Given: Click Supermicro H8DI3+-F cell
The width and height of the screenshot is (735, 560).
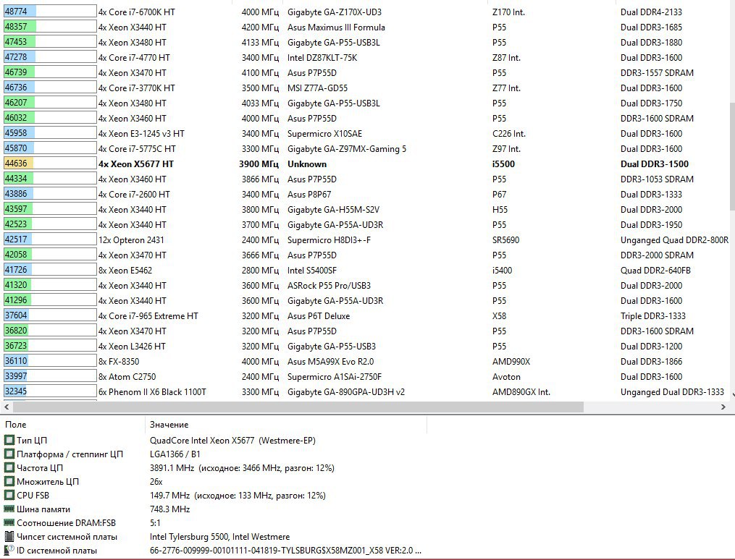Looking at the screenshot, I should (x=329, y=240).
